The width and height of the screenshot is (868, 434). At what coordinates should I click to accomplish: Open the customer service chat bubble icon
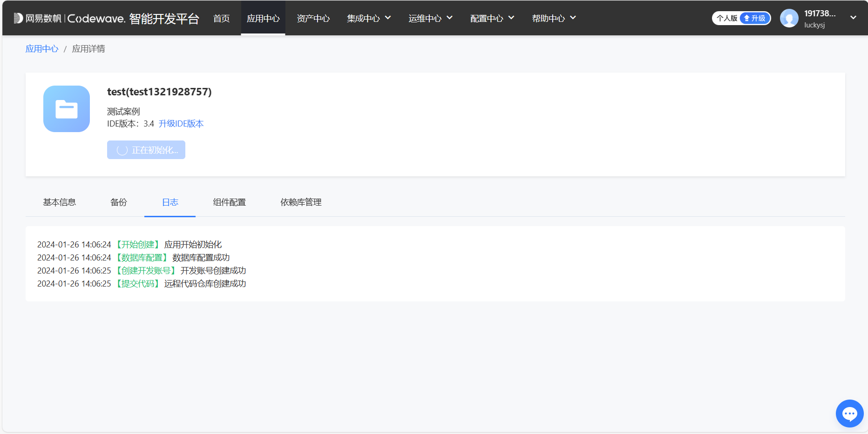(849, 413)
